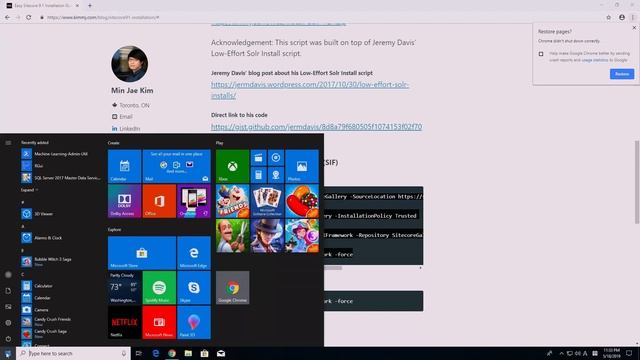
Task: Open Jeremy Davis wordpress blog link
Action: 310,90
